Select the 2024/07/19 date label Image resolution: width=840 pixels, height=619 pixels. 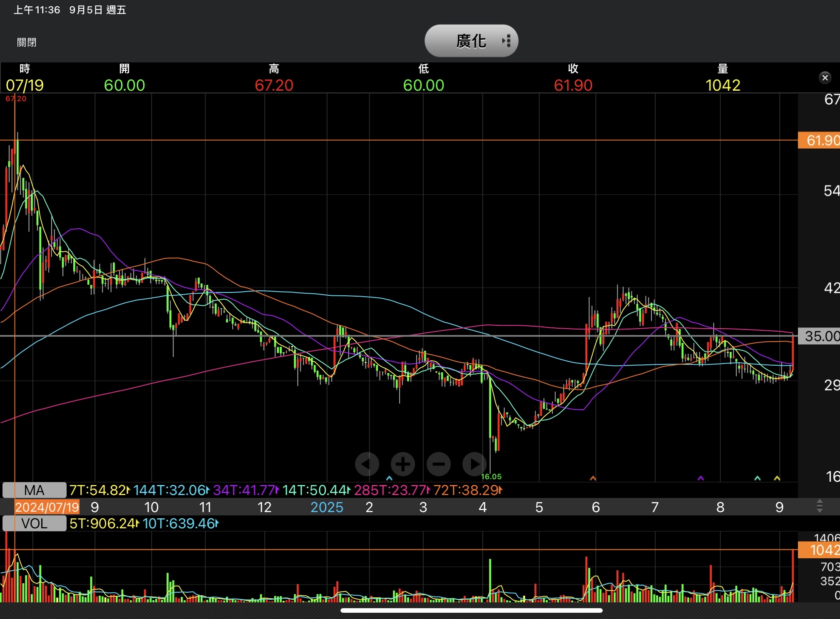47,507
